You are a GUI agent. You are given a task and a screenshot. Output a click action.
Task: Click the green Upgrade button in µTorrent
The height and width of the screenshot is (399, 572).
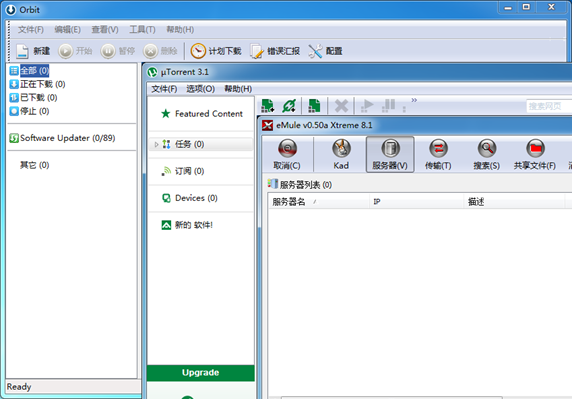point(201,373)
